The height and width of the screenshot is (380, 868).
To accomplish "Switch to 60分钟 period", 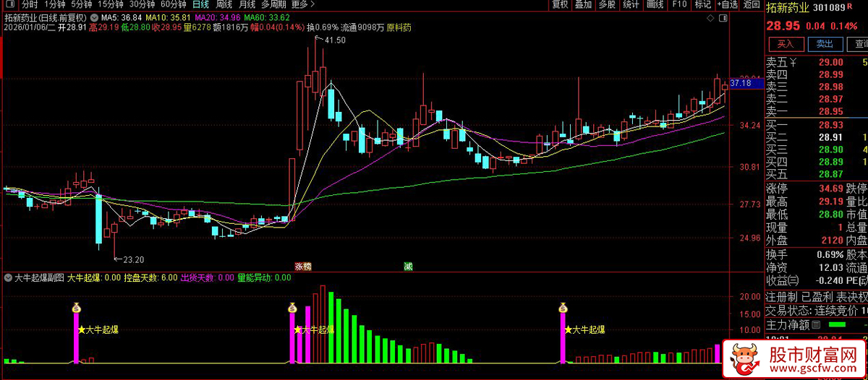I will tap(173, 4).
